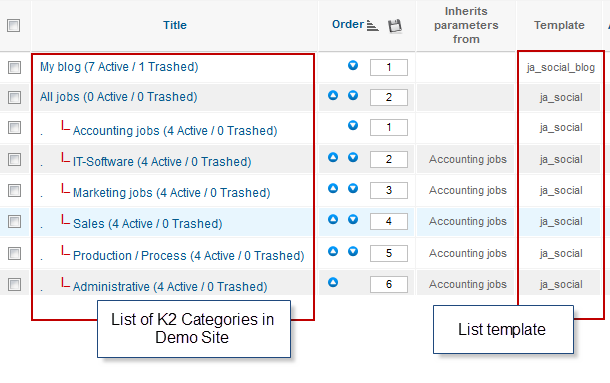Click the order field for All jobs
610x383 pixels.
coord(389,97)
